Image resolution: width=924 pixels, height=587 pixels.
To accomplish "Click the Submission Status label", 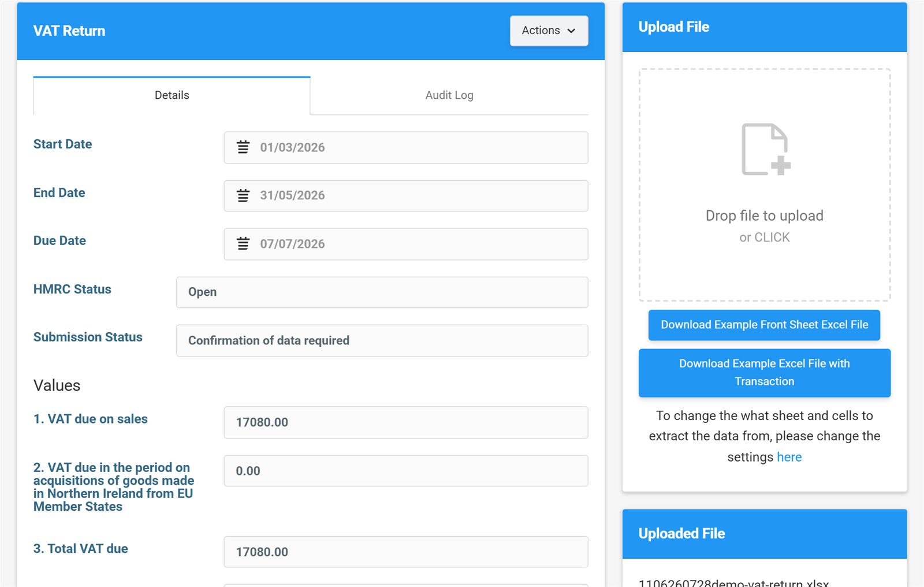I will [88, 337].
